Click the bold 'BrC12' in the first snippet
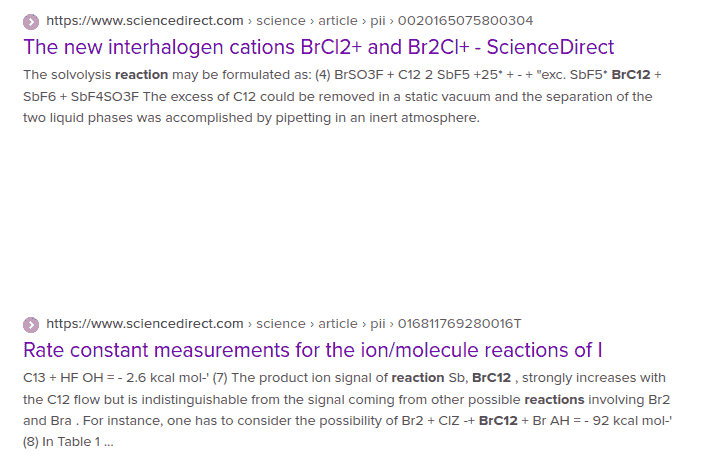 pos(630,75)
